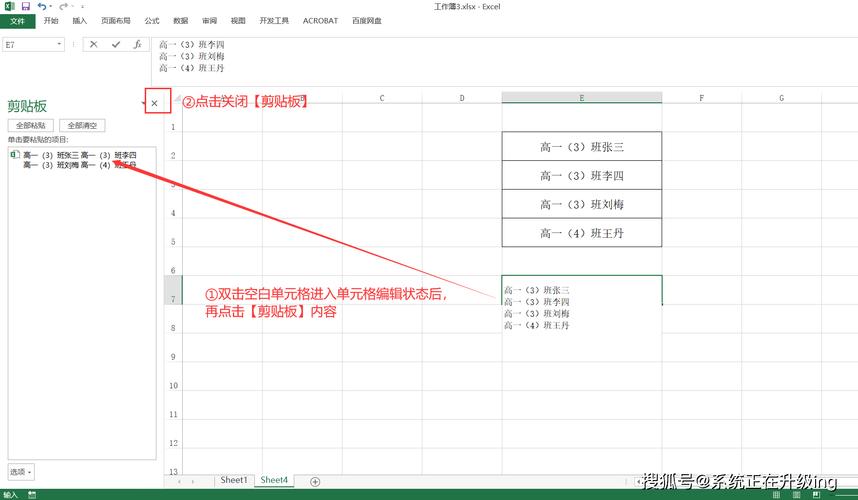
Task: Cancel the cell entry with the X icon
Action: click(x=94, y=45)
